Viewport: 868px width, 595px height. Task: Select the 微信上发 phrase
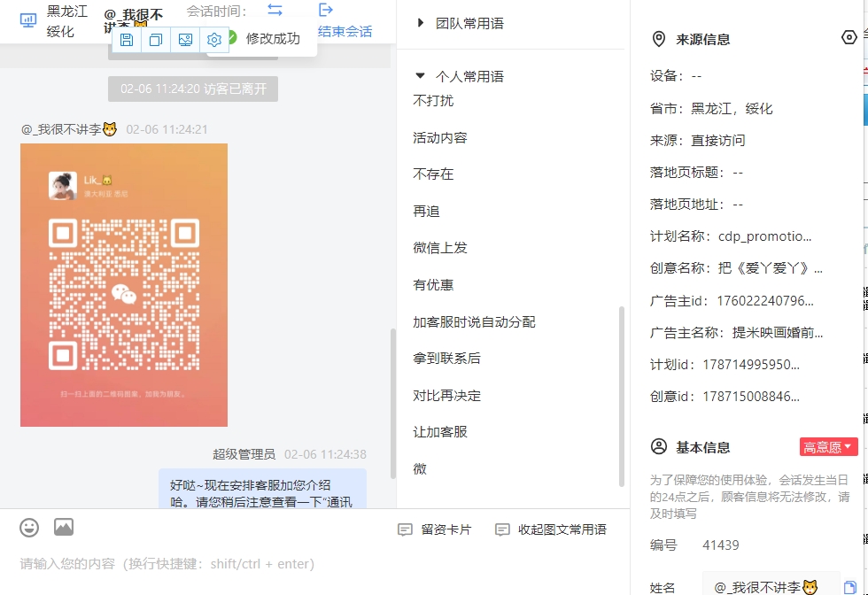pyautogui.click(x=440, y=247)
